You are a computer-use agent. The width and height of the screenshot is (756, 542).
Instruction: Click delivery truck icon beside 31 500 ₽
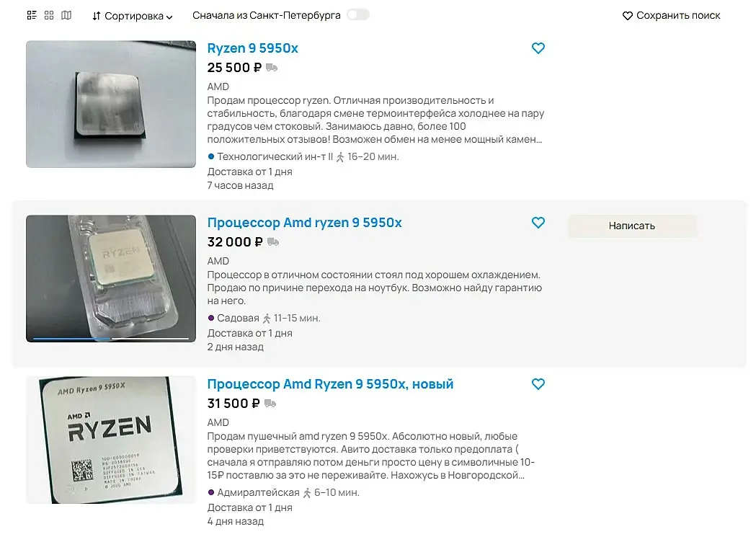[x=270, y=404]
